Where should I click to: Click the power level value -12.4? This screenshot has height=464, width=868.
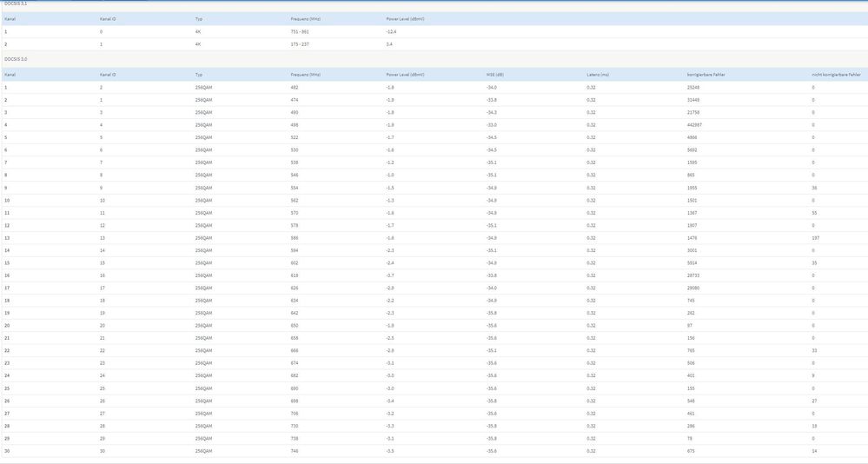click(x=391, y=31)
